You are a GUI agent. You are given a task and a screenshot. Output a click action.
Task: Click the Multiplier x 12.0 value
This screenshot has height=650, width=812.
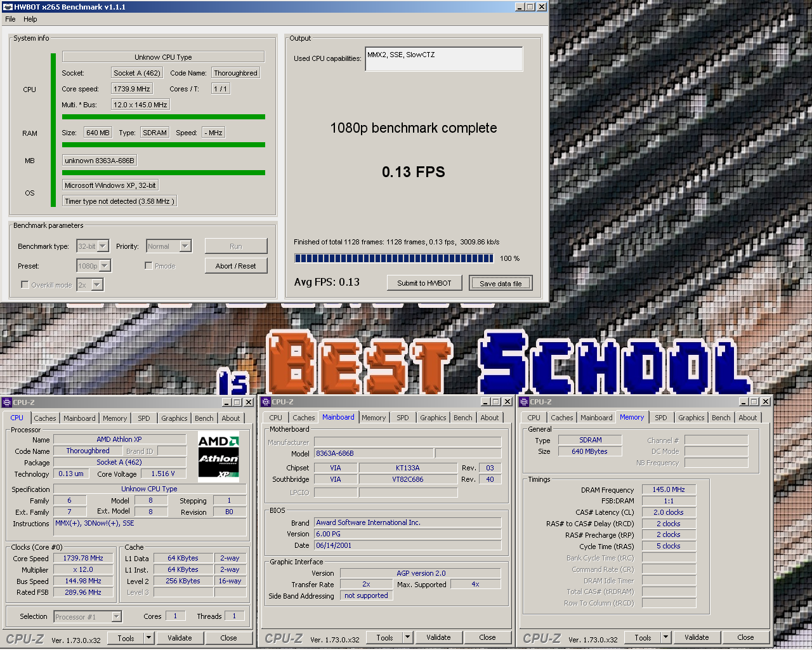click(84, 569)
